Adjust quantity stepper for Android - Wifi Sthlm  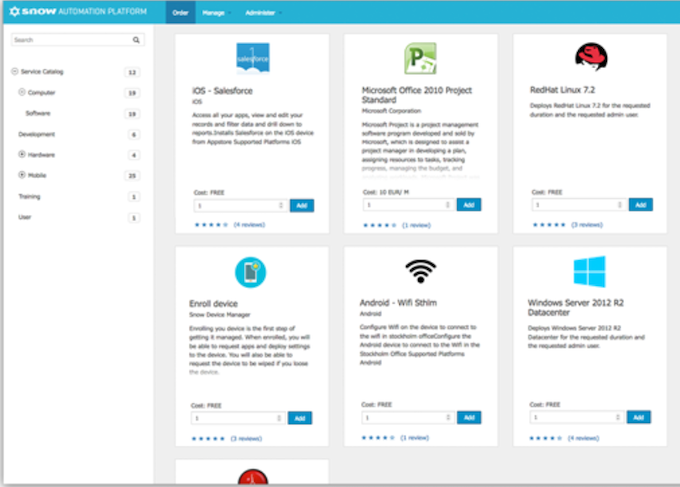[x=448, y=417]
